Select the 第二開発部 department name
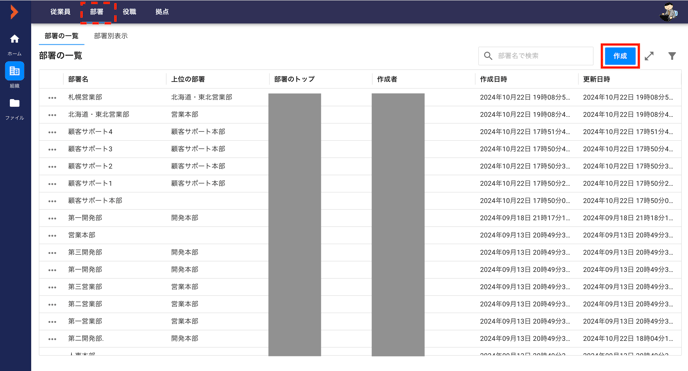 point(86,339)
